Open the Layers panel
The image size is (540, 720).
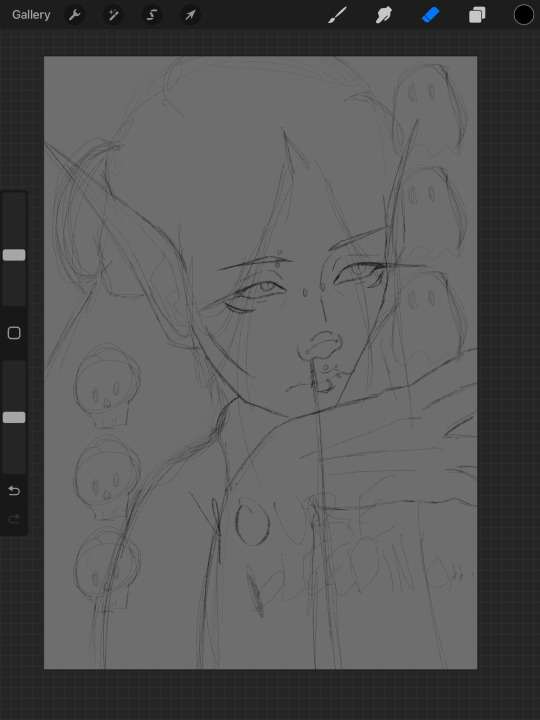tap(477, 15)
